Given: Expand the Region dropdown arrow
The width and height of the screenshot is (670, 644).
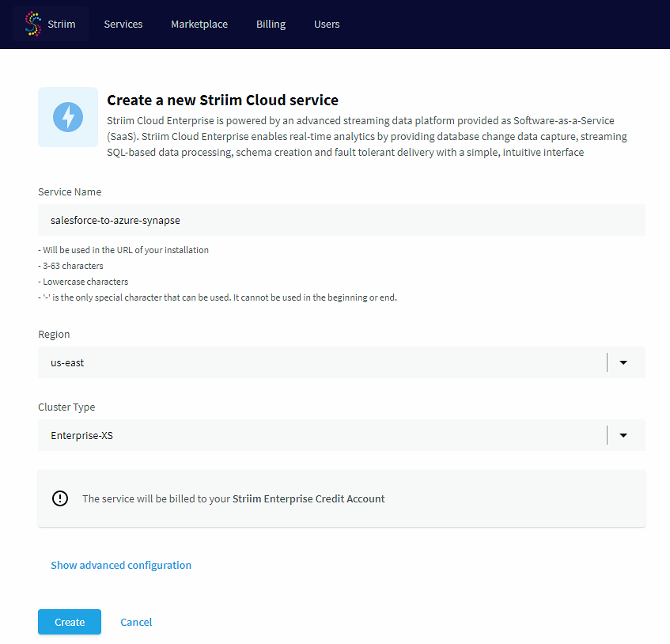Looking at the screenshot, I should coord(623,362).
